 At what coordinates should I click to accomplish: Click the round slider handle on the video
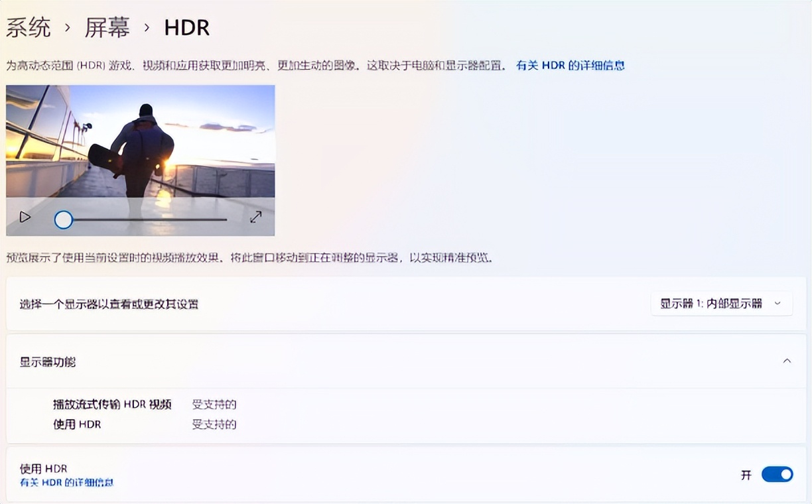click(63, 220)
